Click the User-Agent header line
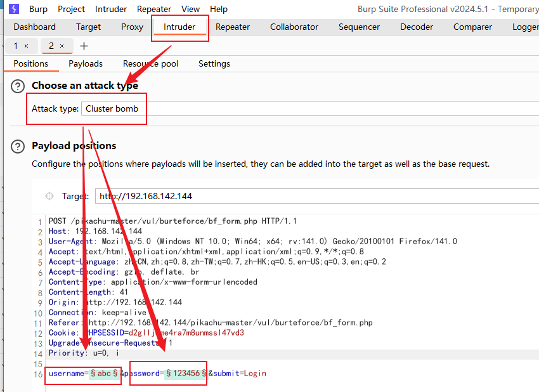Viewport: 539px width, 392px height. [x=252, y=242]
